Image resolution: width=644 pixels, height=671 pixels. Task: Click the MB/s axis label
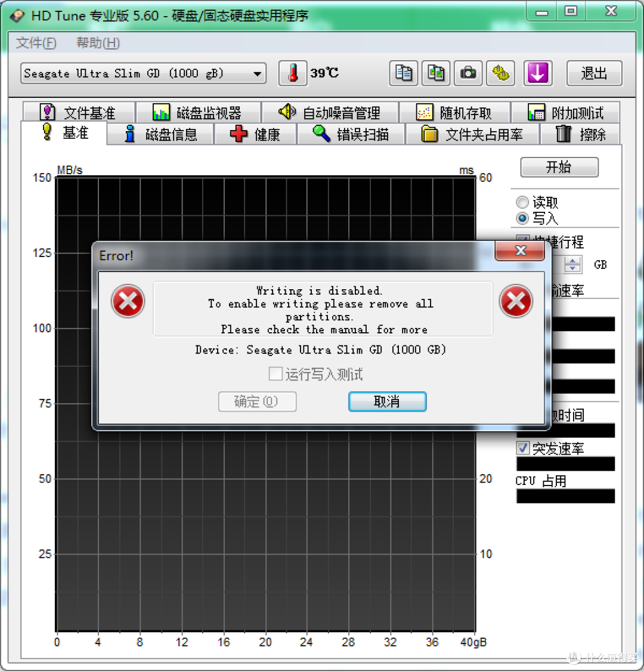coord(70,170)
